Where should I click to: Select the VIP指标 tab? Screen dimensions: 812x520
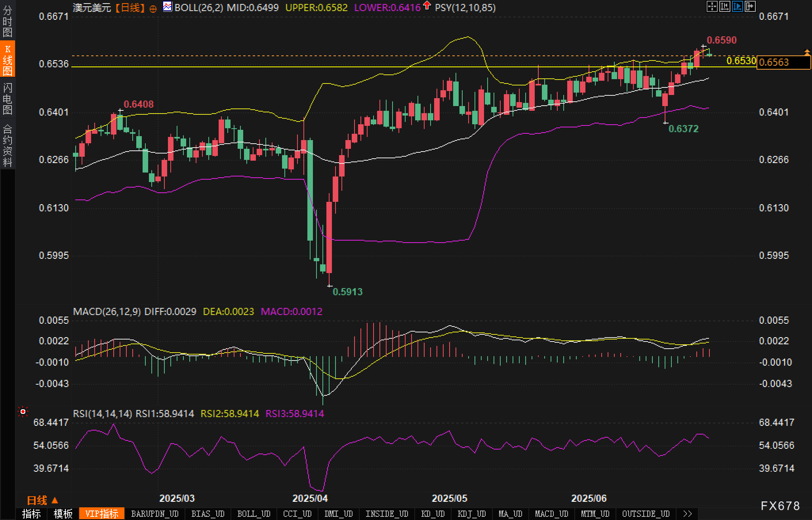(102, 514)
